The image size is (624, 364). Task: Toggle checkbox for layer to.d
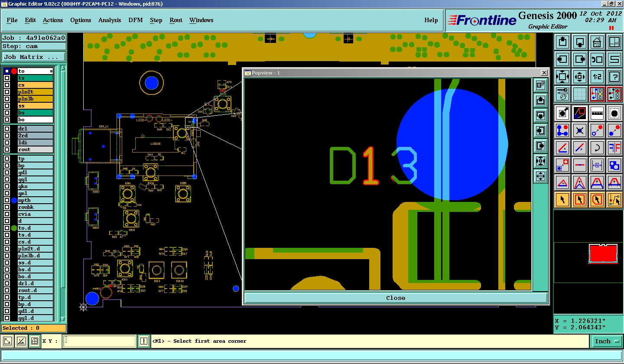[7, 228]
